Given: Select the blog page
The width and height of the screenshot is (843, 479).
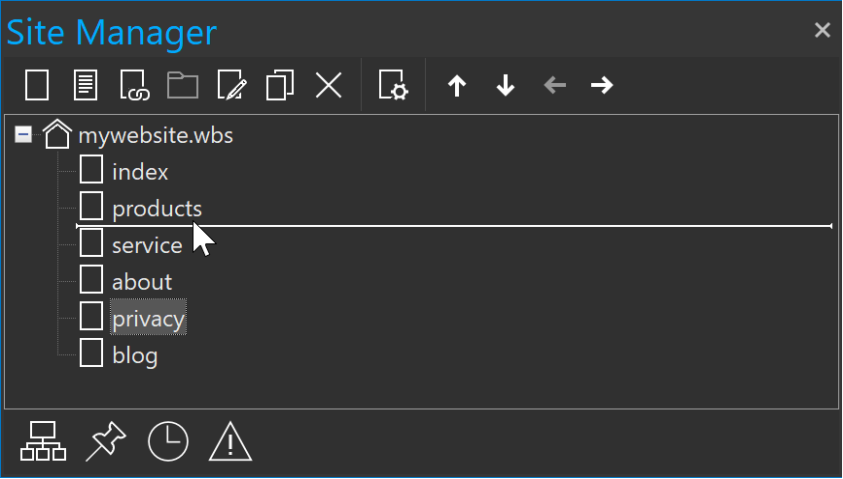Looking at the screenshot, I should [x=135, y=356].
